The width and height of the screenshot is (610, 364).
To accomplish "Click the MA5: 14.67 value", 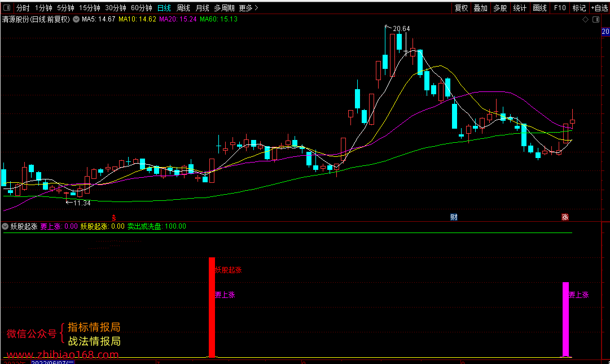I will [x=98, y=19].
